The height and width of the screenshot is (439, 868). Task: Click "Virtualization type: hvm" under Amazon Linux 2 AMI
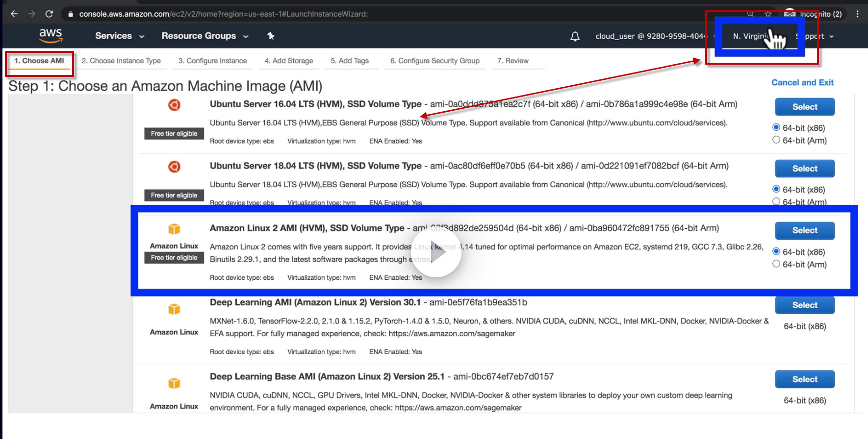(321, 277)
